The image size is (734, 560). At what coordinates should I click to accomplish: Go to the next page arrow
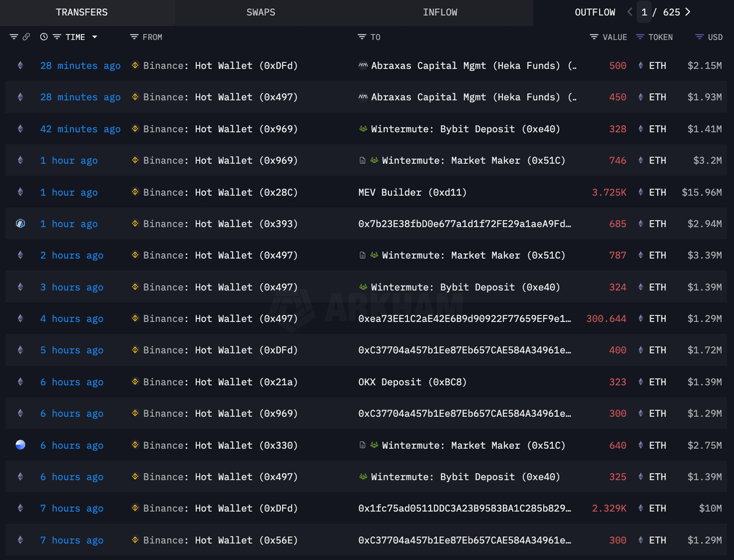(x=688, y=12)
